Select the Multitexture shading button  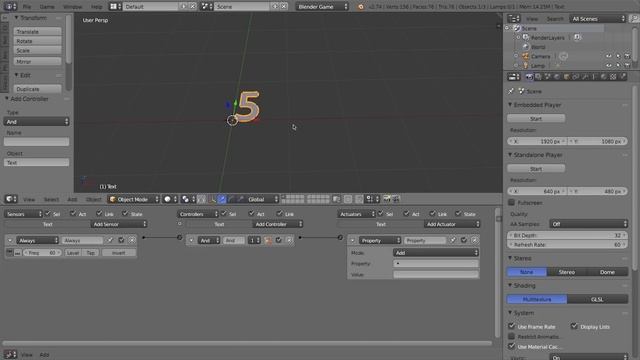(x=537, y=299)
